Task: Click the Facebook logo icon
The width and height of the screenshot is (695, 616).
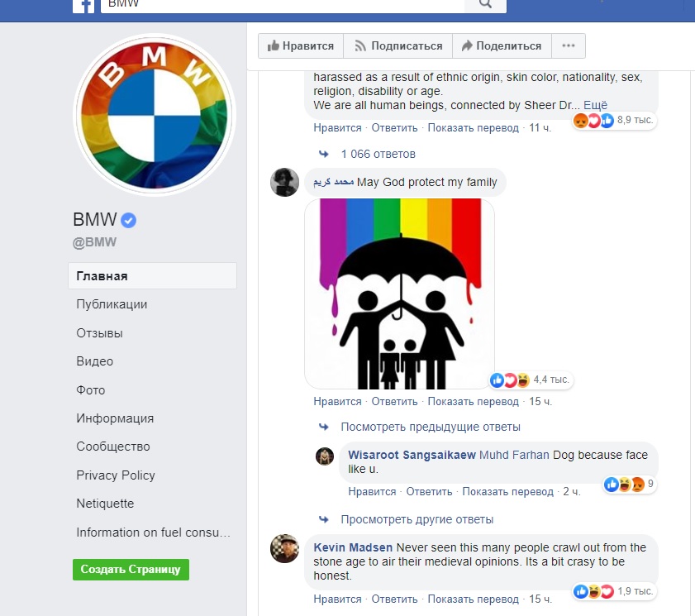Action: 83,7
